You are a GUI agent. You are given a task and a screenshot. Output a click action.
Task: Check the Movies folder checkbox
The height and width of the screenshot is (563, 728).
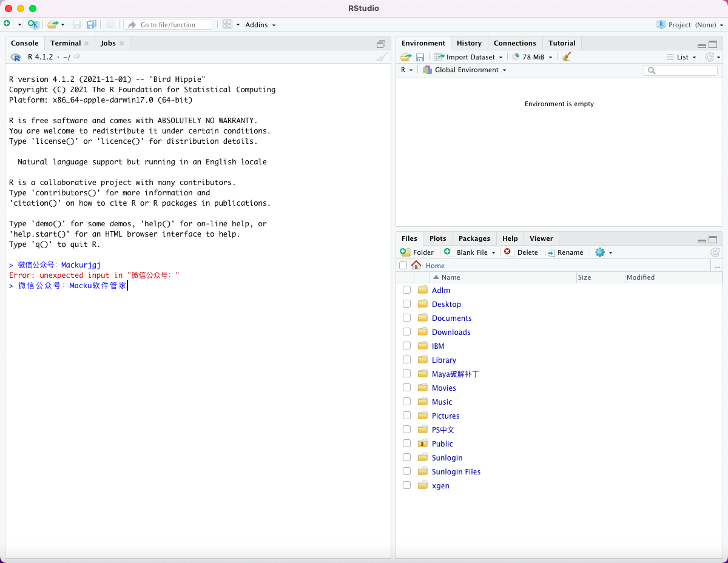406,388
